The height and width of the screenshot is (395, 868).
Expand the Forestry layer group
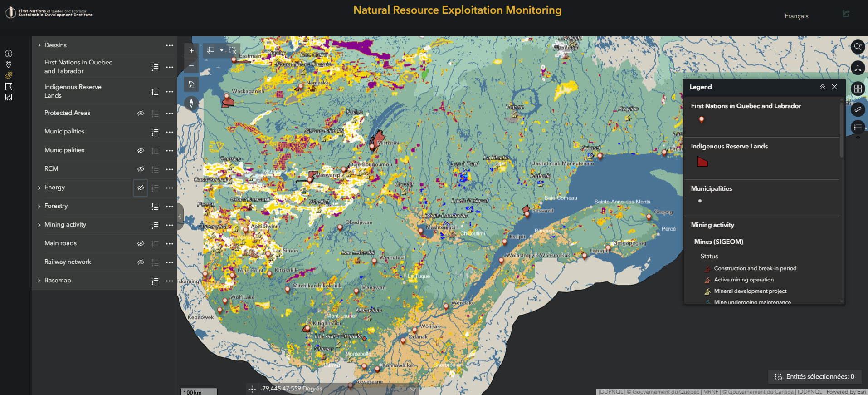(x=39, y=206)
